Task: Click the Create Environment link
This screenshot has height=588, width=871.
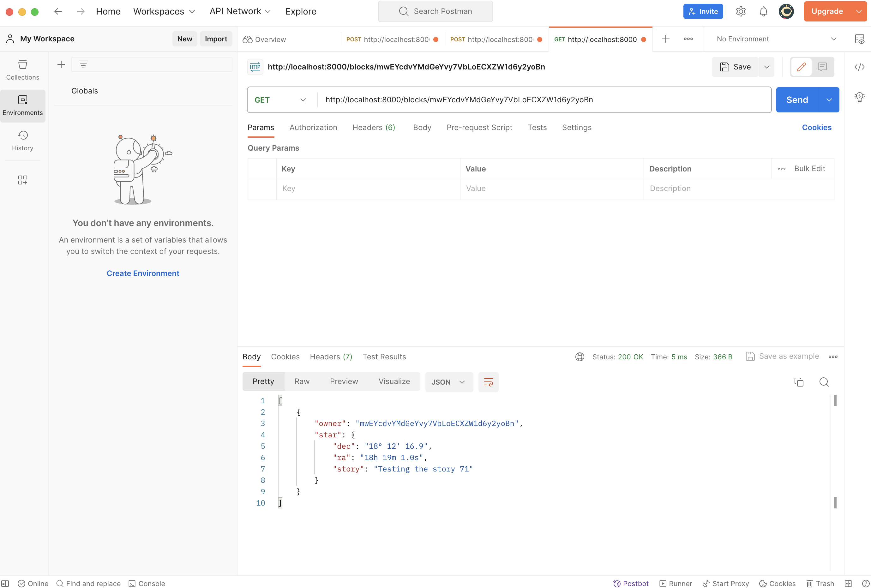Action: pyautogui.click(x=143, y=273)
